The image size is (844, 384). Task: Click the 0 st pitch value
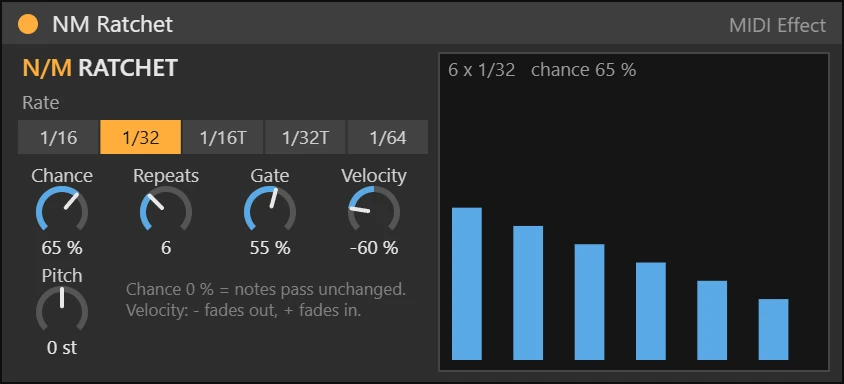62,348
